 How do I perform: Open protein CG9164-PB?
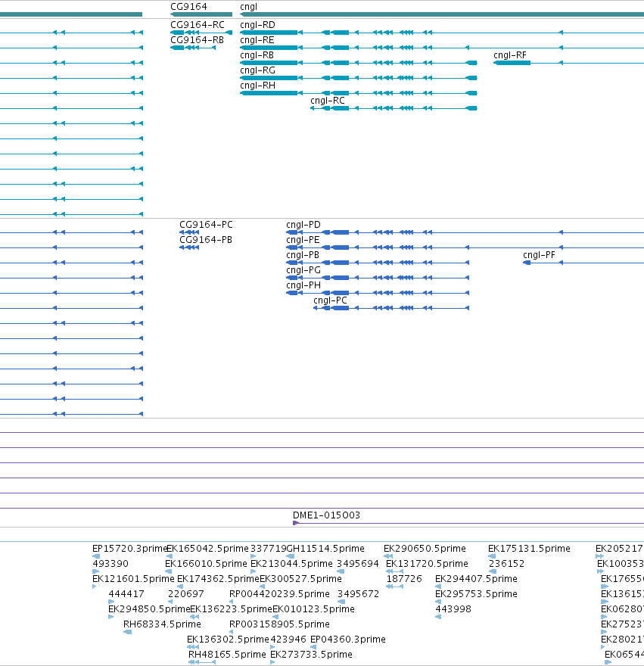tap(206, 240)
